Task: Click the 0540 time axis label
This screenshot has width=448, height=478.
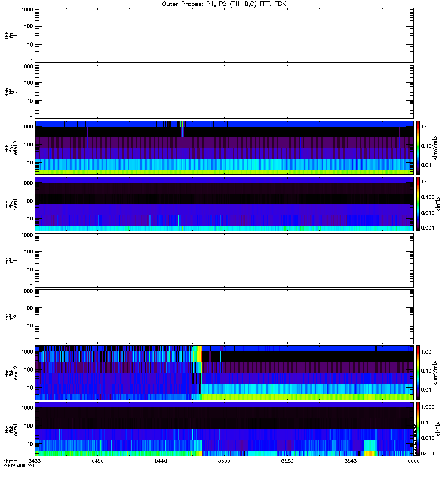Action: (351, 461)
